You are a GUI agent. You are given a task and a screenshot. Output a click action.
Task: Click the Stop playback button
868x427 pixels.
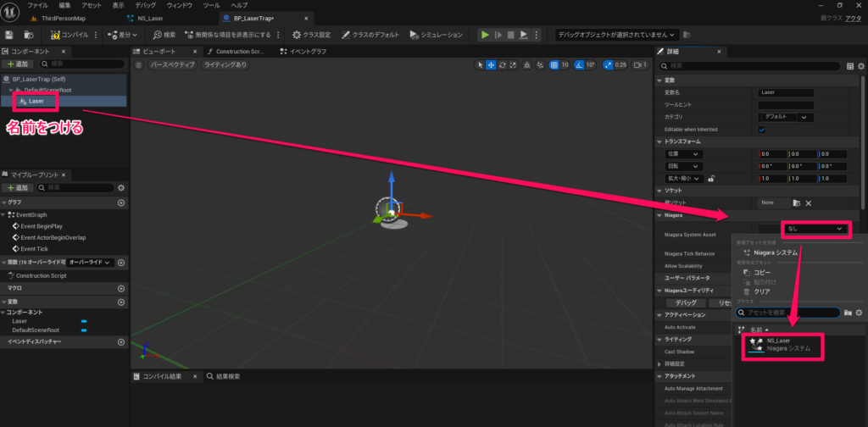click(x=510, y=35)
